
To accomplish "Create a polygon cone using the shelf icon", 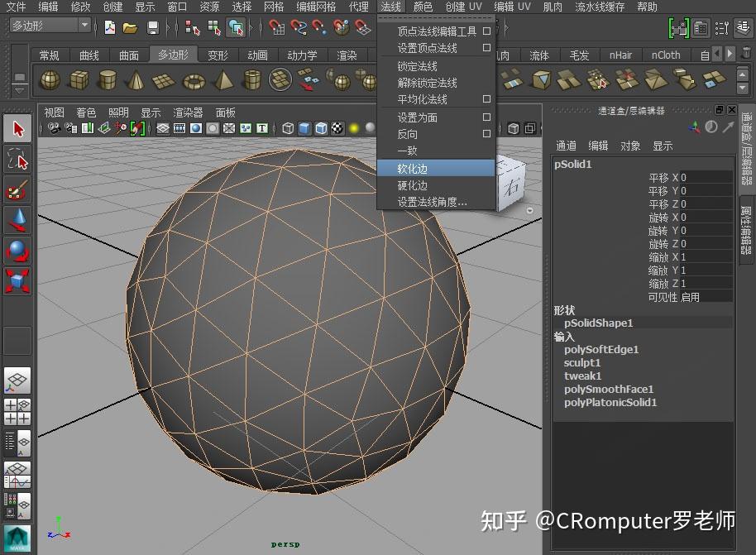I will pos(136,80).
